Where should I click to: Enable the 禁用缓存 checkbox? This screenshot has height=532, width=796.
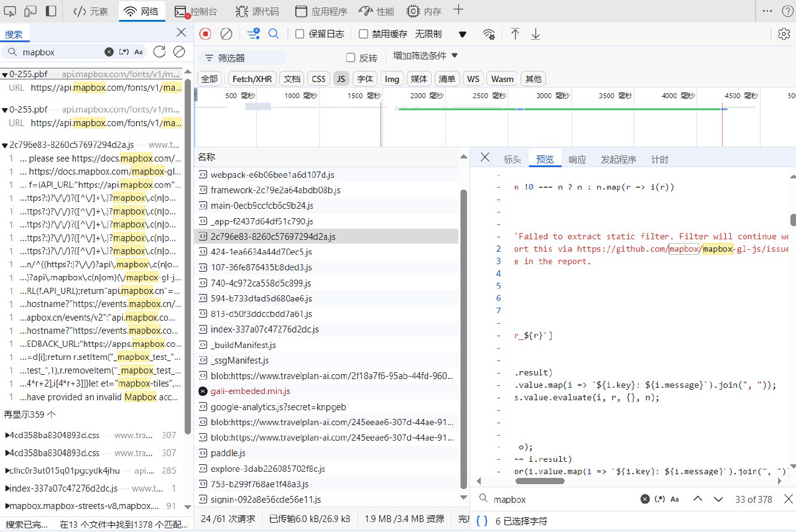click(364, 34)
